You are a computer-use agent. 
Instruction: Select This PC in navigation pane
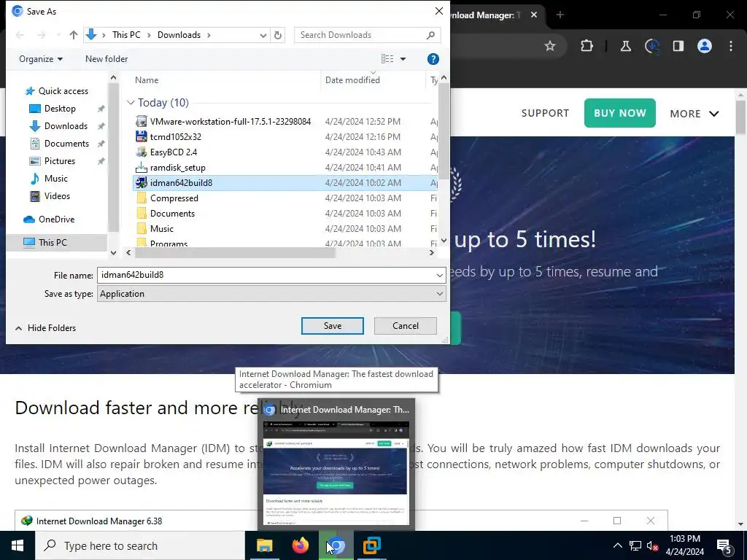point(53,242)
